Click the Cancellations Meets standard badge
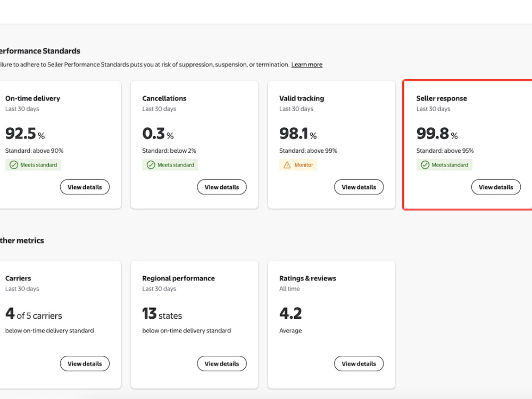This screenshot has width=532, height=399. tap(170, 165)
